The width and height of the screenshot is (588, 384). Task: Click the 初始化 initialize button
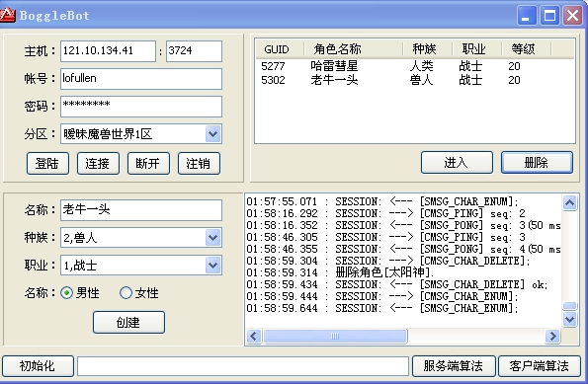[x=38, y=365]
